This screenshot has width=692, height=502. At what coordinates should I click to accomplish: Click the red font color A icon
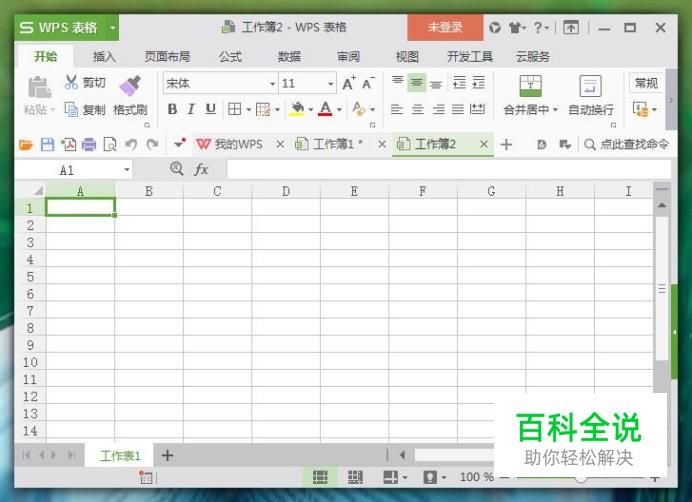325,109
